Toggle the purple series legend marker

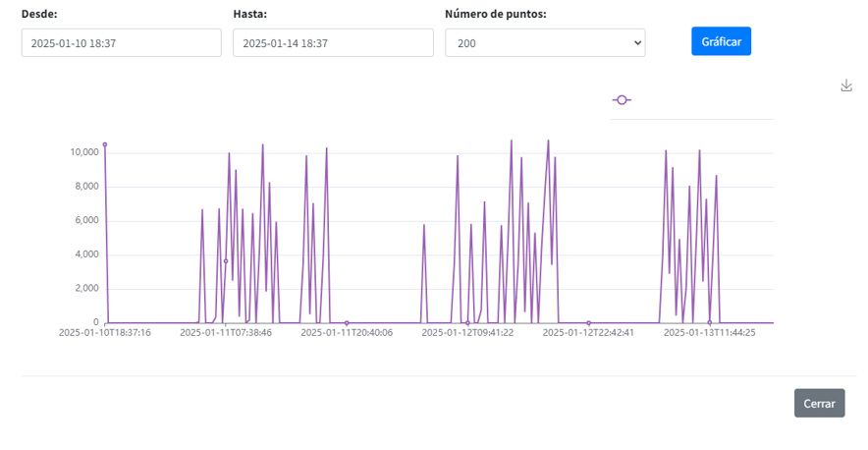[622, 100]
